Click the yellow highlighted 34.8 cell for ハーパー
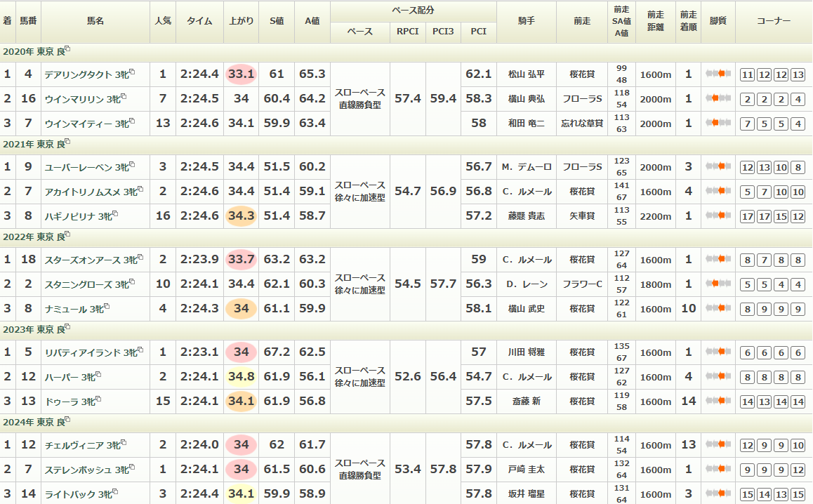The width and height of the screenshot is (813, 504). point(241,377)
